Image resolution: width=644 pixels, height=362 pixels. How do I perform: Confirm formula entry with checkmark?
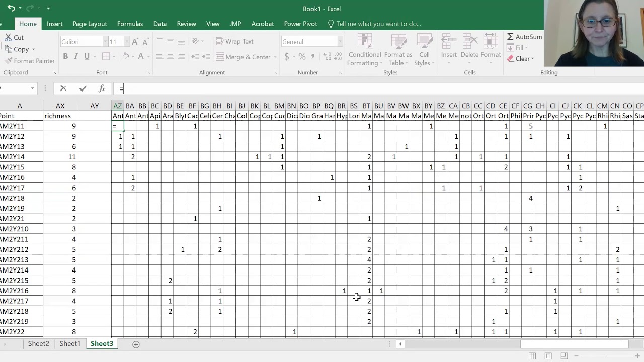click(x=83, y=88)
